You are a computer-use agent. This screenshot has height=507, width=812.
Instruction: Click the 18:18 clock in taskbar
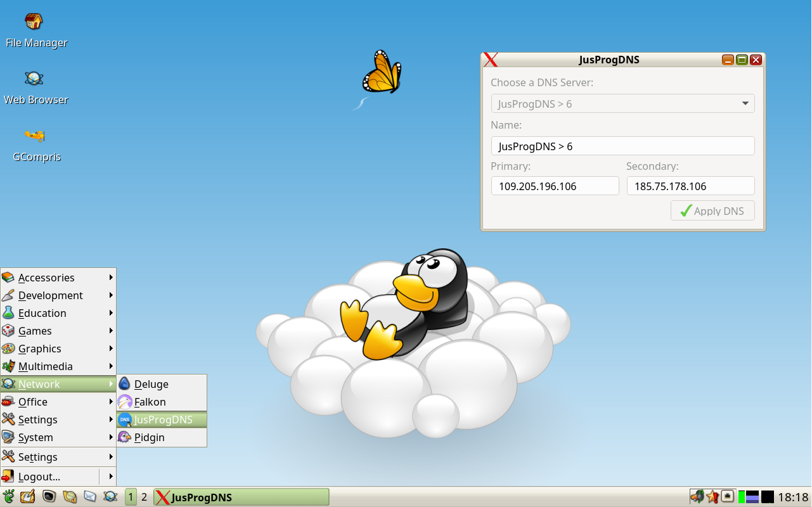[x=793, y=497]
